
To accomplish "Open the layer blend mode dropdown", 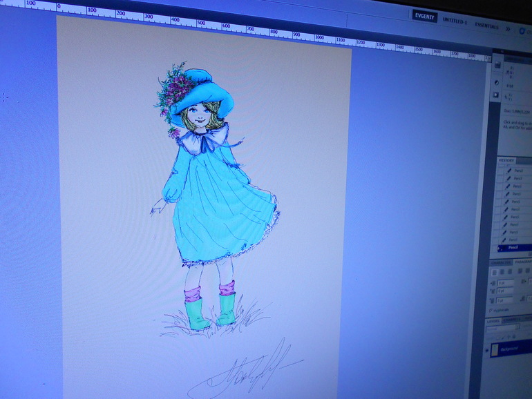I will click(x=502, y=328).
